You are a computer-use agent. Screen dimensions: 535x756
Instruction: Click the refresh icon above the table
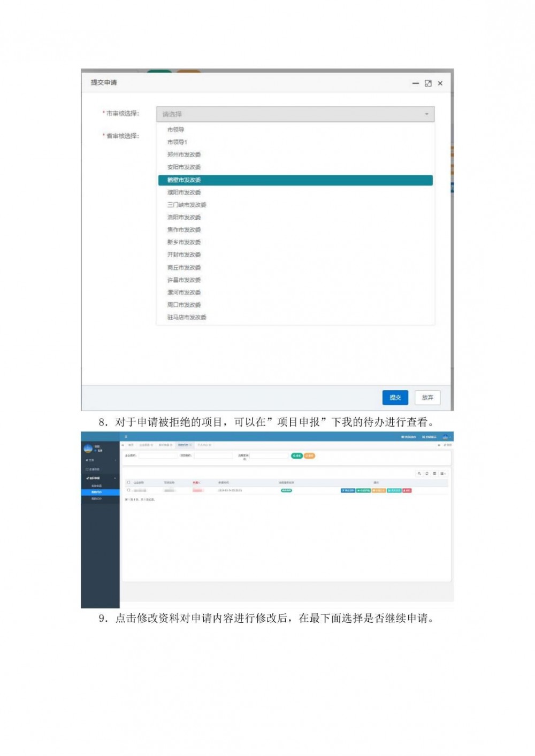click(x=427, y=474)
